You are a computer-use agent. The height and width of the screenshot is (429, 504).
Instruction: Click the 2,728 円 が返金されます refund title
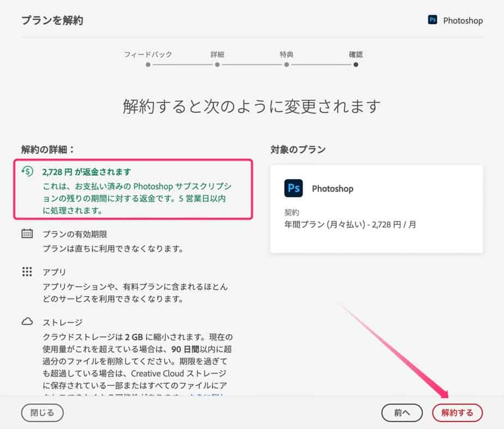point(86,171)
